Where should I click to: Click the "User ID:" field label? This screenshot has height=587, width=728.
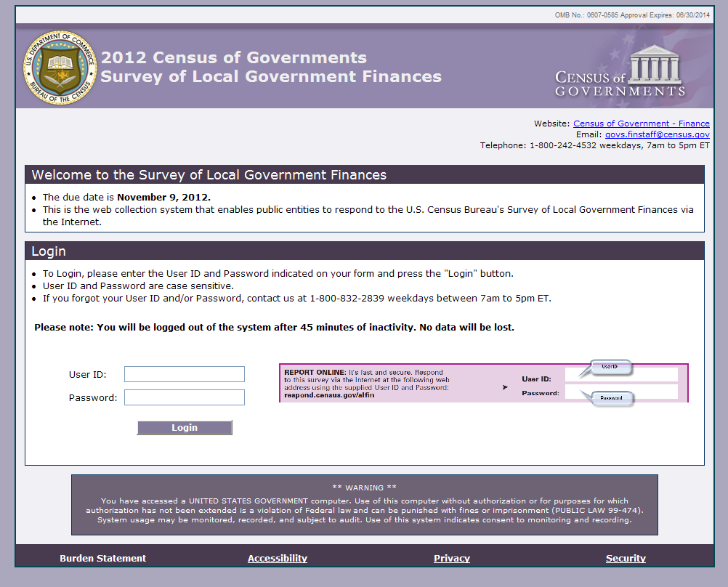pyautogui.click(x=88, y=375)
